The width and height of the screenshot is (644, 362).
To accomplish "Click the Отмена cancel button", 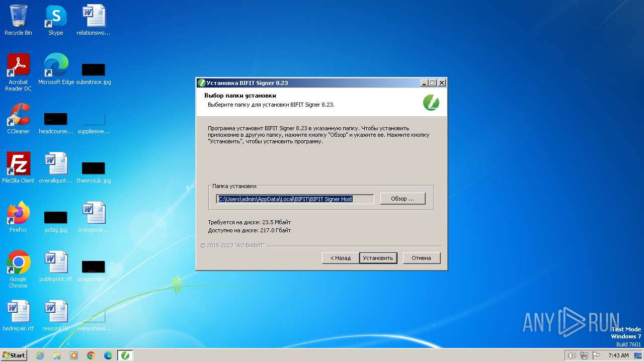I will tap(422, 258).
